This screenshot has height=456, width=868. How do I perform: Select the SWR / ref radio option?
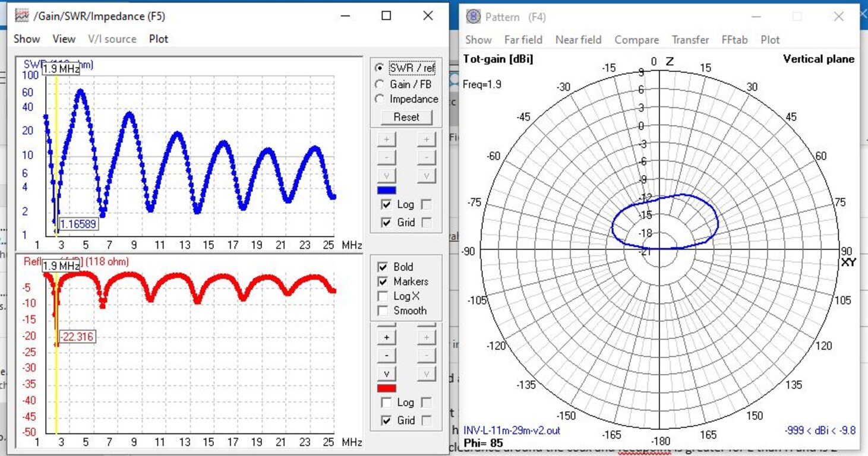coord(406,68)
